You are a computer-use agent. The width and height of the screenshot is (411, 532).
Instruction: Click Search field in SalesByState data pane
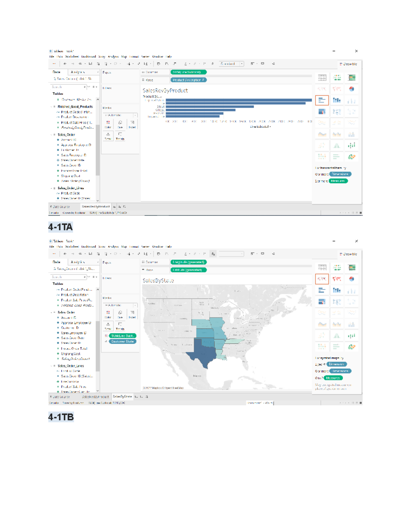click(x=68, y=277)
